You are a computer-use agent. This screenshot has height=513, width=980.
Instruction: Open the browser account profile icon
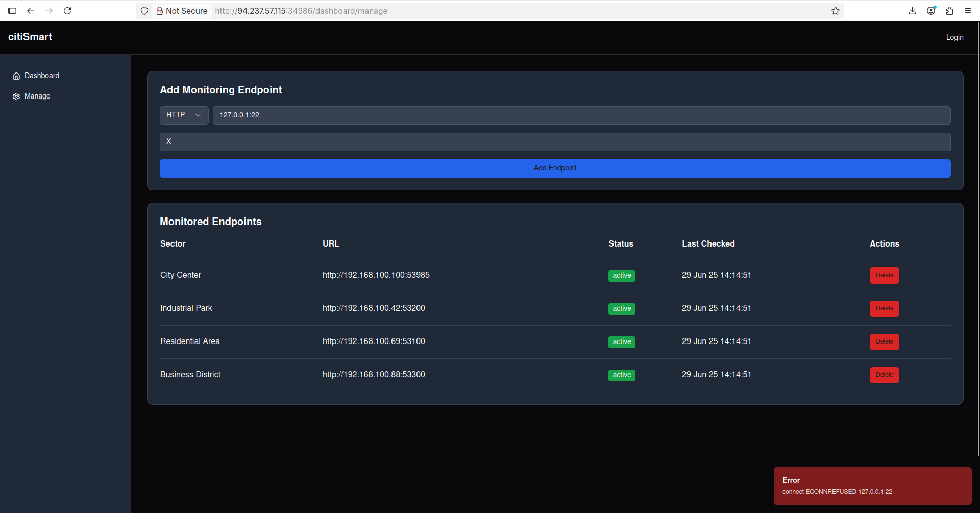pyautogui.click(x=931, y=11)
